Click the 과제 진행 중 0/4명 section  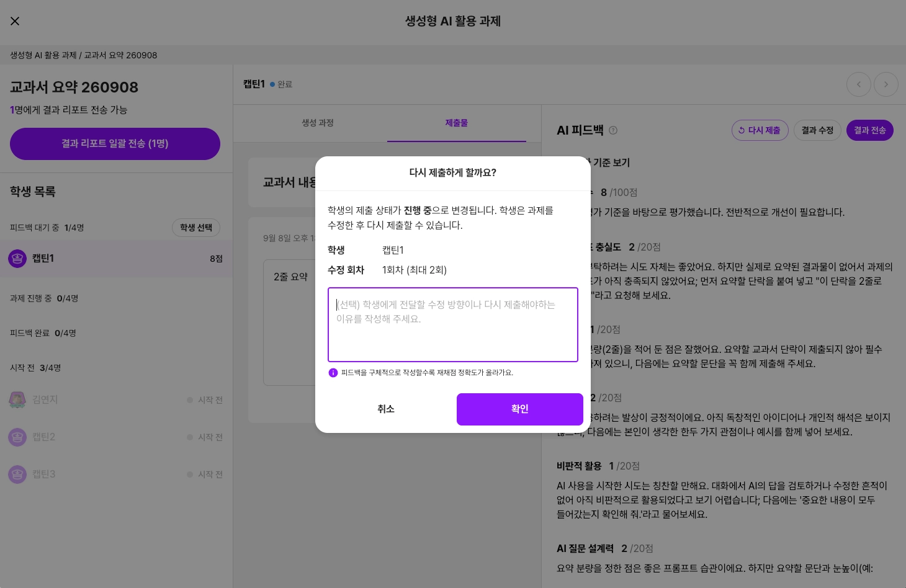(x=44, y=298)
